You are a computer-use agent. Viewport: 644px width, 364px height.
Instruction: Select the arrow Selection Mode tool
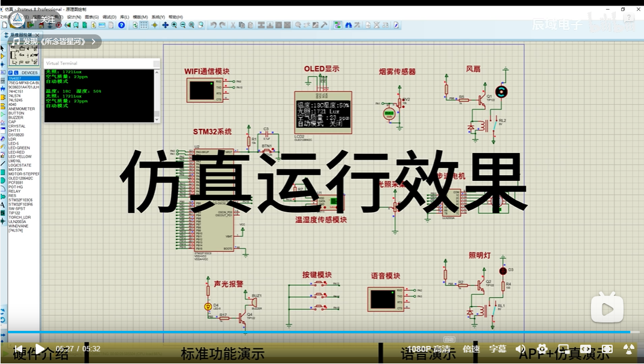pos(3,48)
